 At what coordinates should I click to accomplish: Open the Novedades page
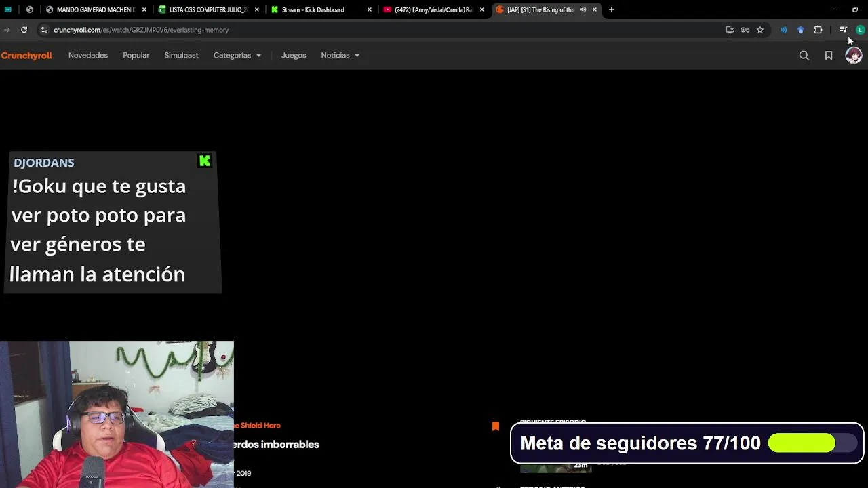click(x=88, y=56)
